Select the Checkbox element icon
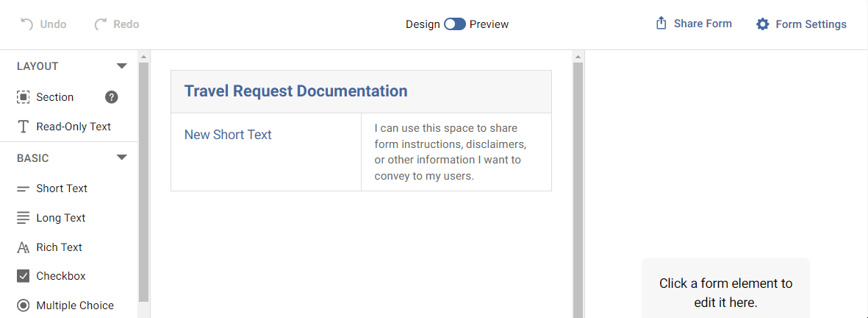Screen dimensions: 868x318 pyautogui.click(x=24, y=276)
